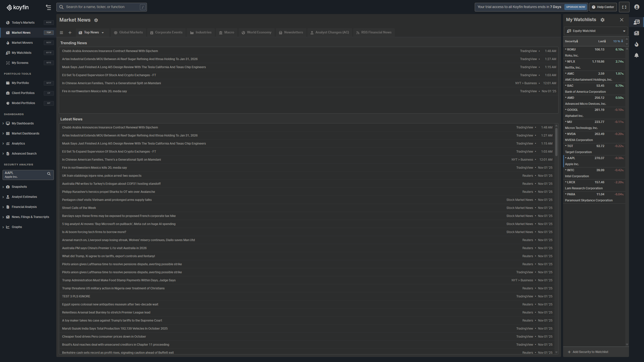The image size is (644, 362).
Task: Open the tab list hamburger icon
Action: [x=61, y=33]
